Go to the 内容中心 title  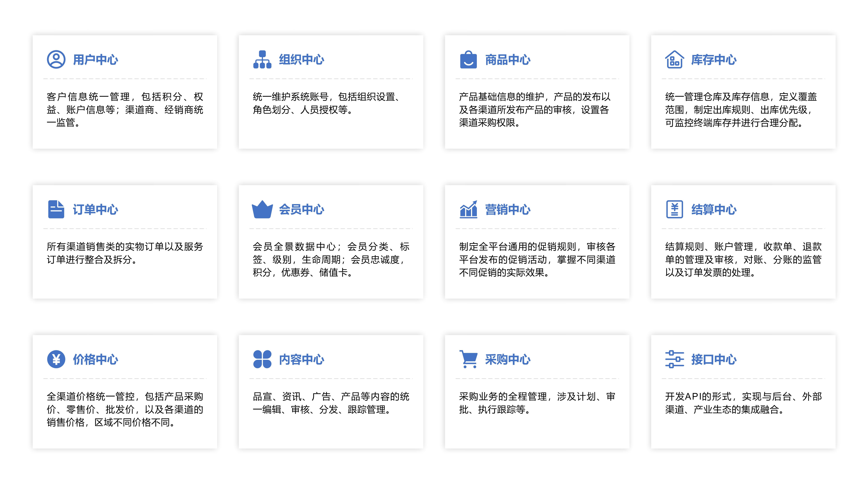coord(302,360)
